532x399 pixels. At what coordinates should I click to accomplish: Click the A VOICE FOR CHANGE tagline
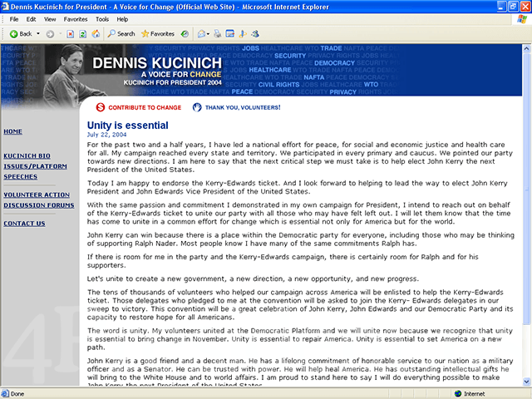pyautogui.click(x=181, y=74)
